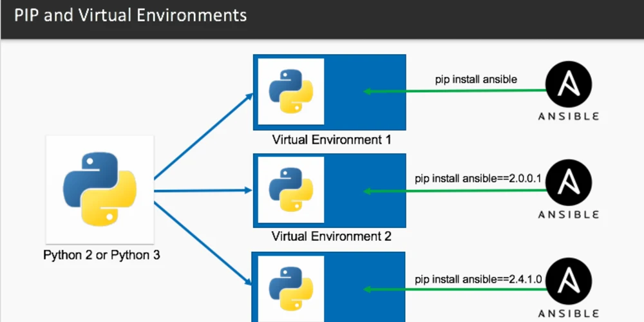Click the 'Python 2 or Python 3' caption
The image size is (644, 322).
(102, 255)
